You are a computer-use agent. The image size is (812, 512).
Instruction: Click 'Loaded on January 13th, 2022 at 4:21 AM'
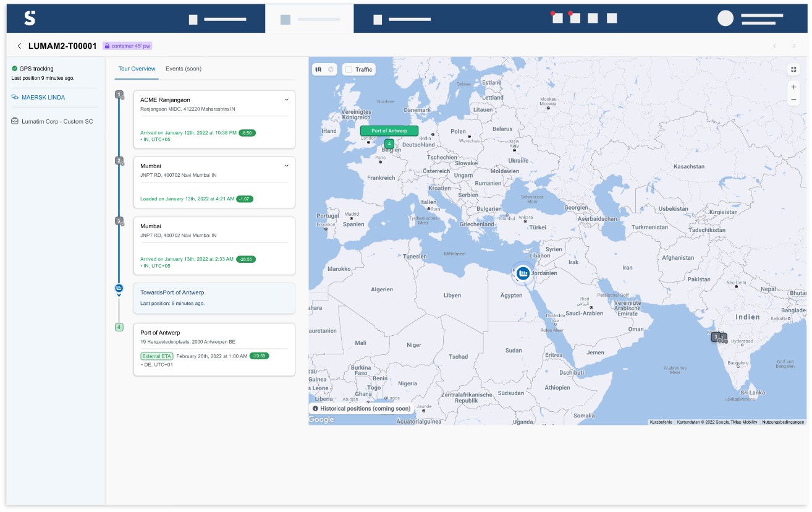[187, 199]
